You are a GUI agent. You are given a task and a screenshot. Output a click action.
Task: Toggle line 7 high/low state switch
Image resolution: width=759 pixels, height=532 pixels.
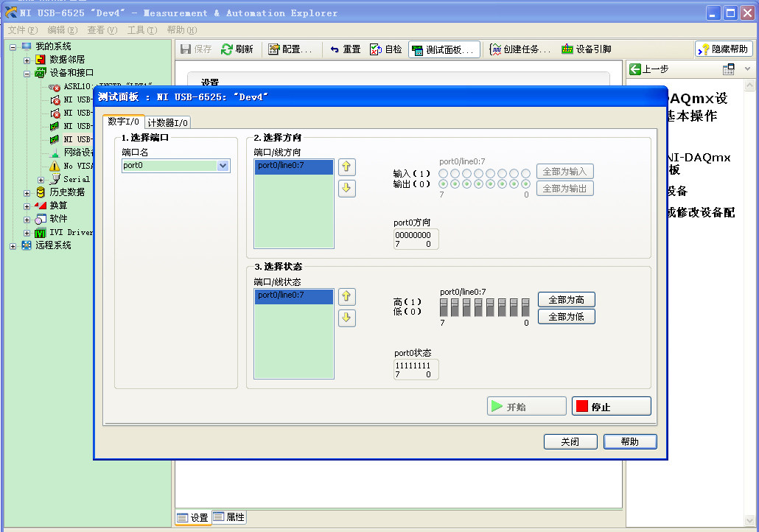444,307
